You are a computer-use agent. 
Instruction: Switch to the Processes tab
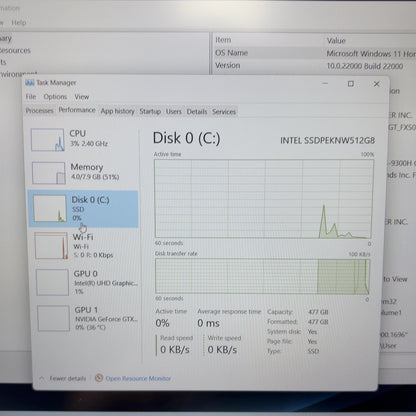39,111
